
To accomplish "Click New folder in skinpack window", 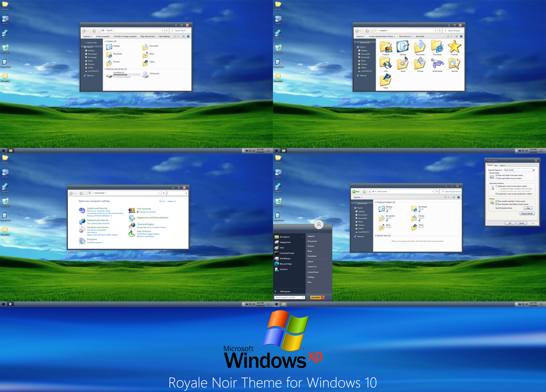I will point(420,36).
